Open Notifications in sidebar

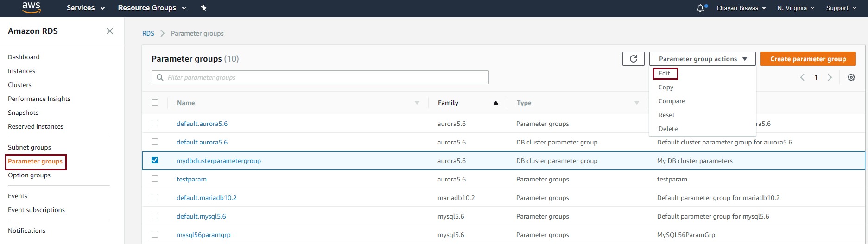tap(26, 231)
